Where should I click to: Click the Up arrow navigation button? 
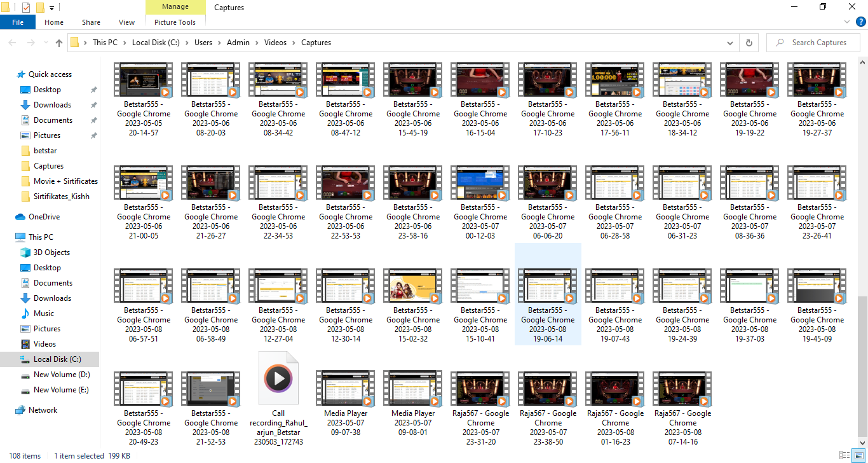pyautogui.click(x=59, y=43)
